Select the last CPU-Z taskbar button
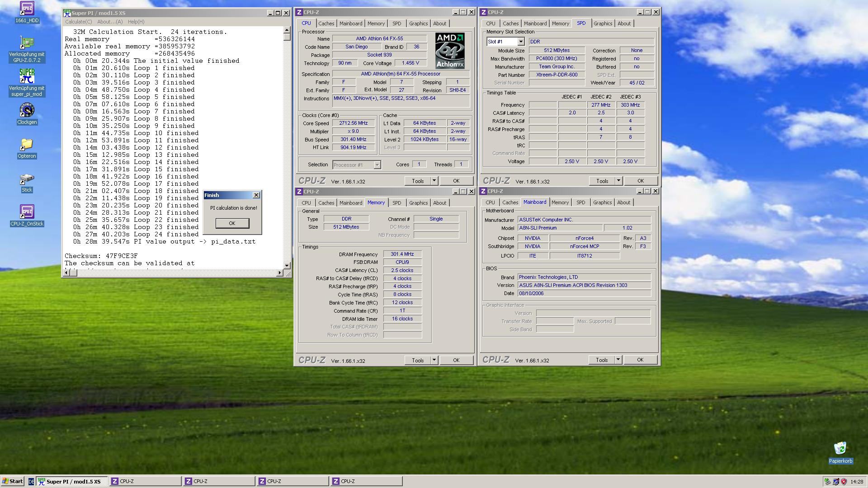868x488 pixels. (366, 481)
